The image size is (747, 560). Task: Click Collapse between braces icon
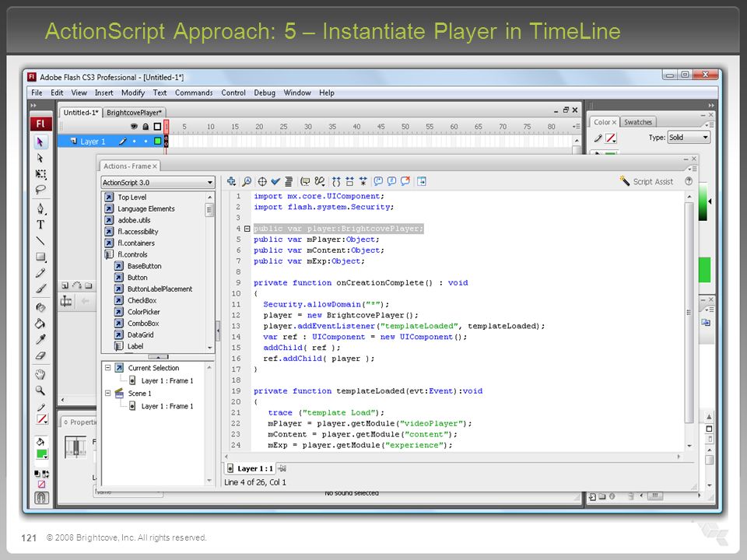(x=336, y=181)
